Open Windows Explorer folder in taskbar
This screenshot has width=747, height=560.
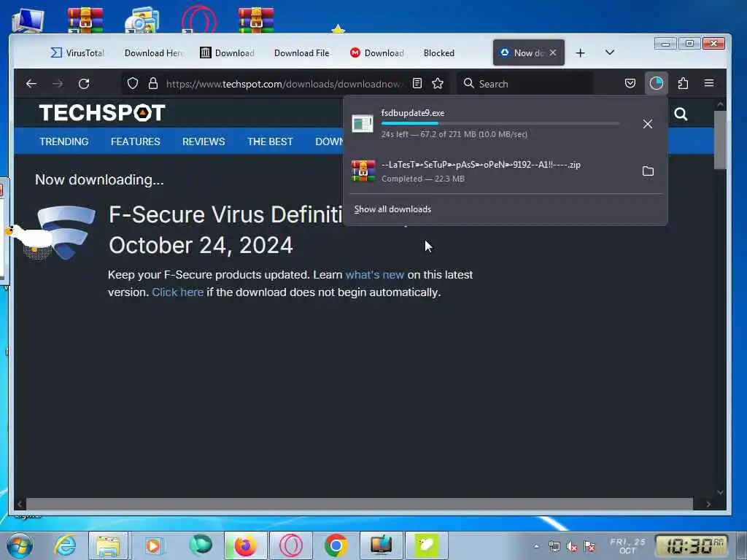108,545
